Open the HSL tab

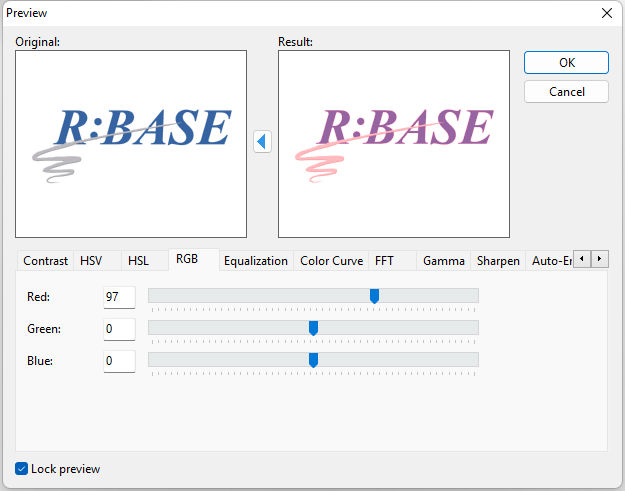pyautogui.click(x=145, y=261)
